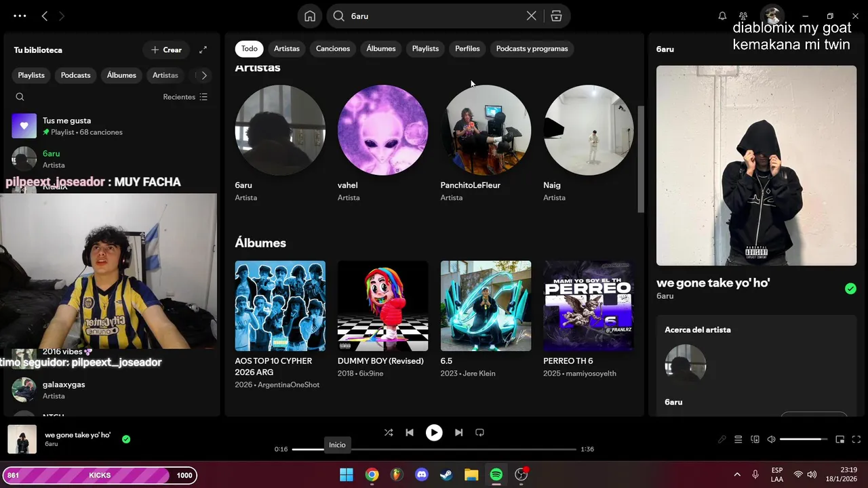The height and width of the screenshot is (488, 868).
Task: Clear the search with the X icon
Action: tap(532, 16)
